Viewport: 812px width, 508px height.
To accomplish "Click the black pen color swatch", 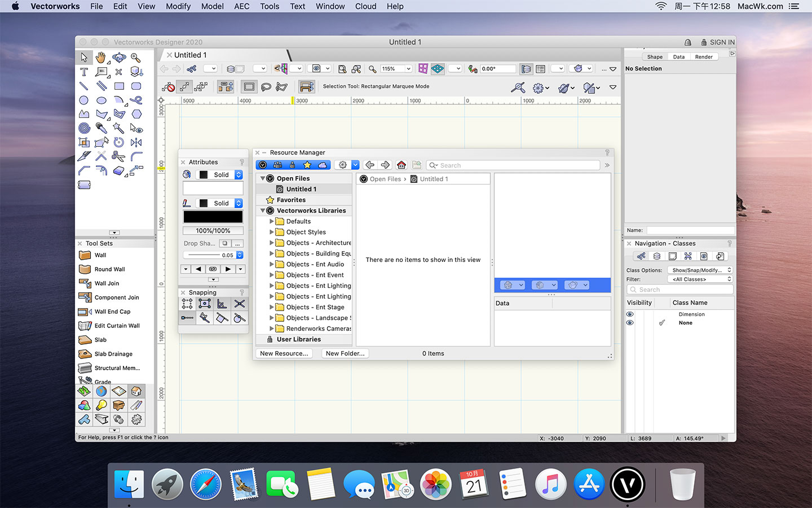I will (213, 217).
